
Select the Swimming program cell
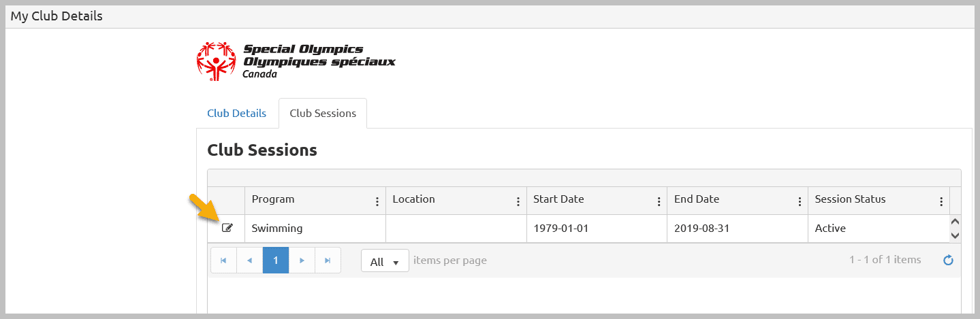[x=315, y=229]
